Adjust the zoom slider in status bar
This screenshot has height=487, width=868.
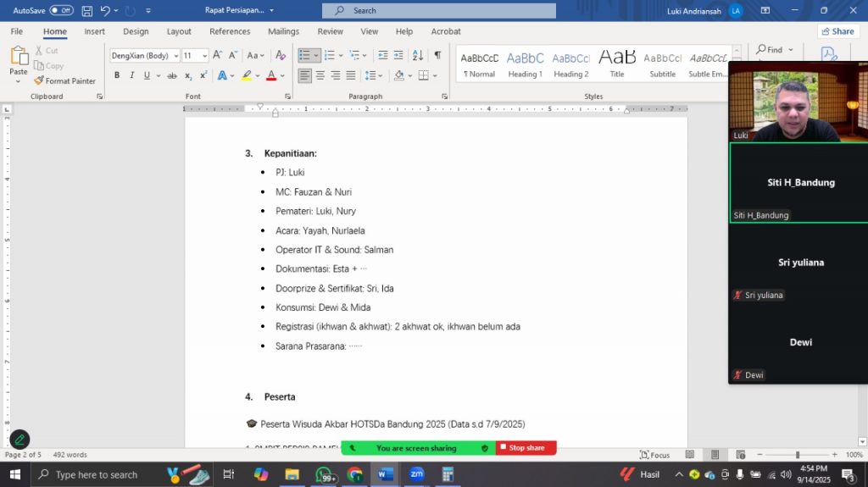797,455
